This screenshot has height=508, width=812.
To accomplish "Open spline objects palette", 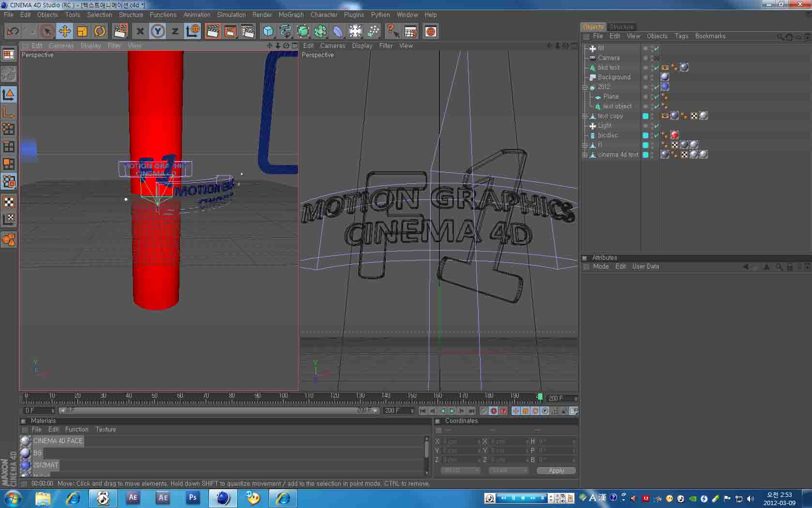I will [x=286, y=31].
